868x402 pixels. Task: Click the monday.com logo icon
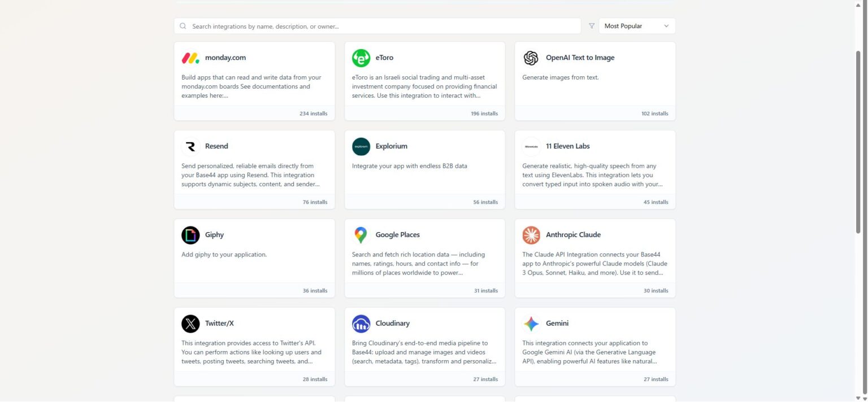coord(190,58)
